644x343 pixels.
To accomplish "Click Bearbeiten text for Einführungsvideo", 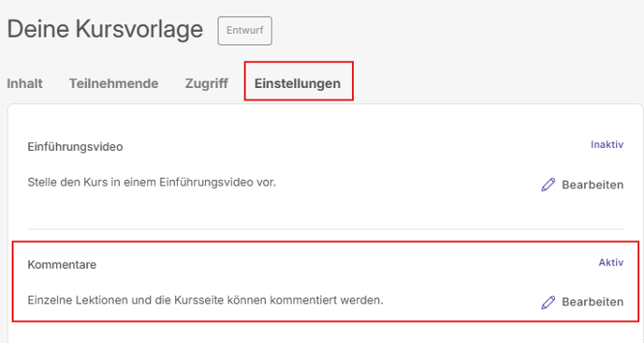I will coord(593,185).
